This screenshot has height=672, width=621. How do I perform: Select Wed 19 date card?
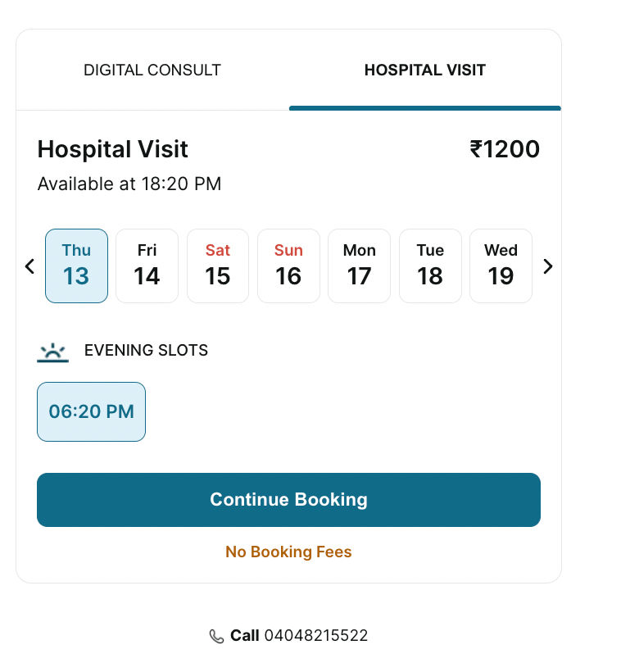tap(501, 266)
